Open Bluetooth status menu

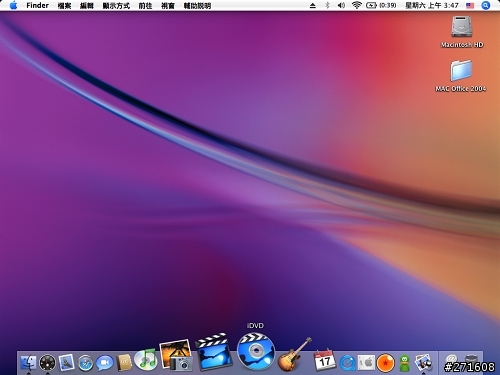[327, 5]
